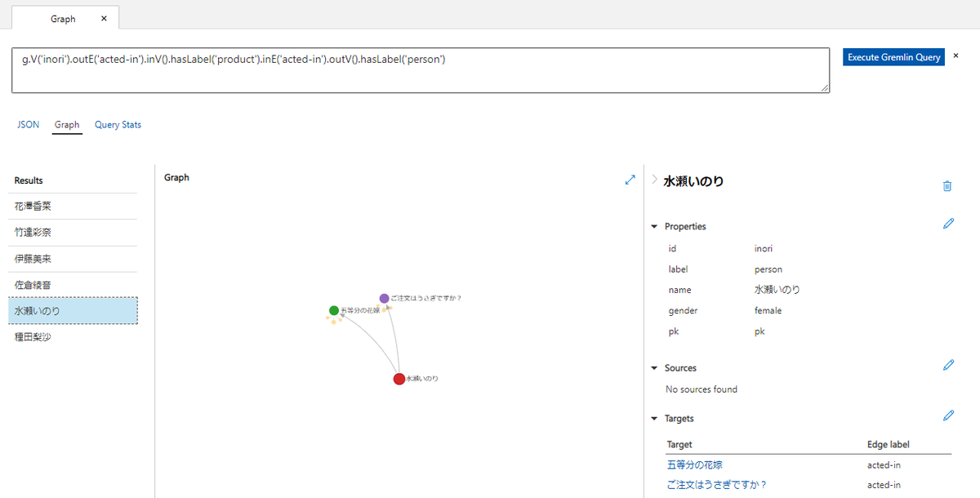This screenshot has width=980, height=498.
Task: Switch to the JSON results view
Action: [x=28, y=124]
